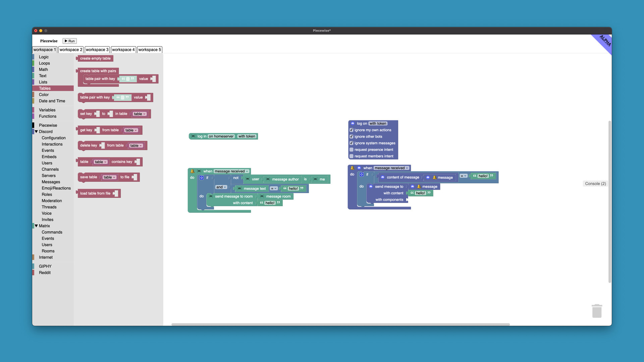Open Matrix message received event dropdown
Screen dimensions: 644x362
coord(231,171)
